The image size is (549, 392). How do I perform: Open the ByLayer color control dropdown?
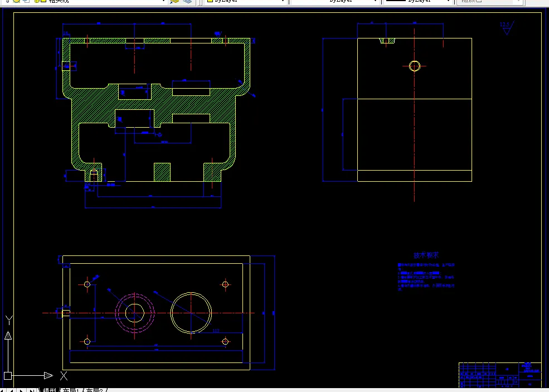click(246, 1)
